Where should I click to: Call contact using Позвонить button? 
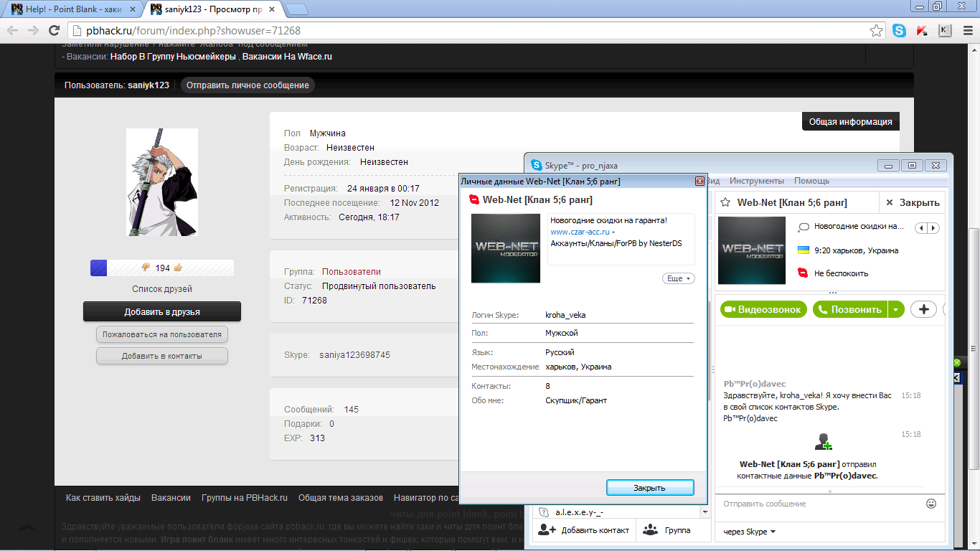tap(850, 309)
